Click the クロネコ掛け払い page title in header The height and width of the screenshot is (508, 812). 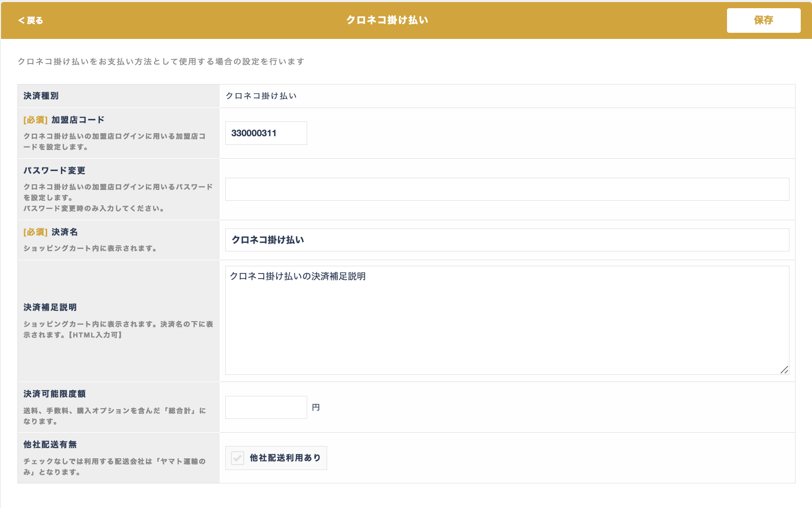click(387, 20)
